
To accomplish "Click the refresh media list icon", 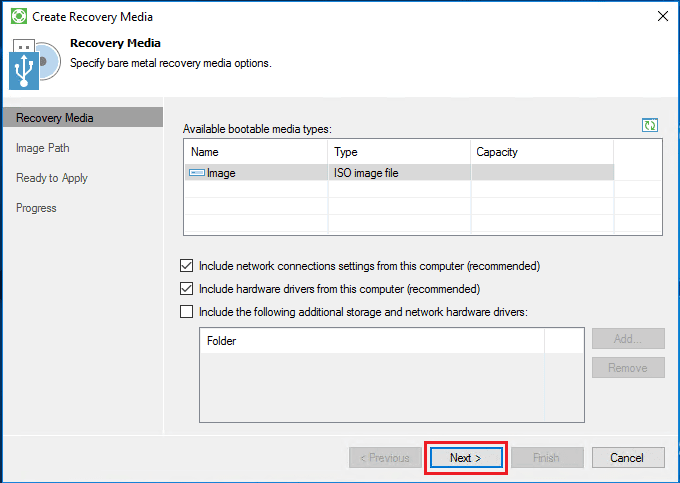I will pos(650,125).
